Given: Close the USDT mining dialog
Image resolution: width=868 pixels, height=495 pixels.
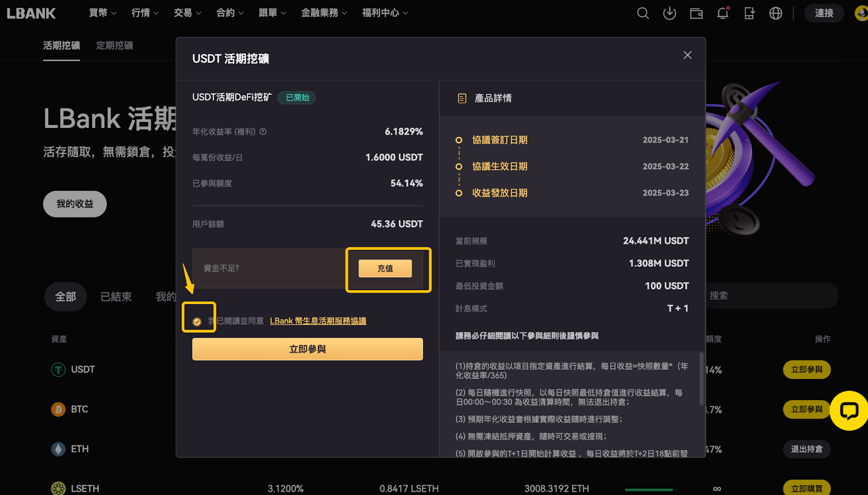Looking at the screenshot, I should pyautogui.click(x=687, y=55).
